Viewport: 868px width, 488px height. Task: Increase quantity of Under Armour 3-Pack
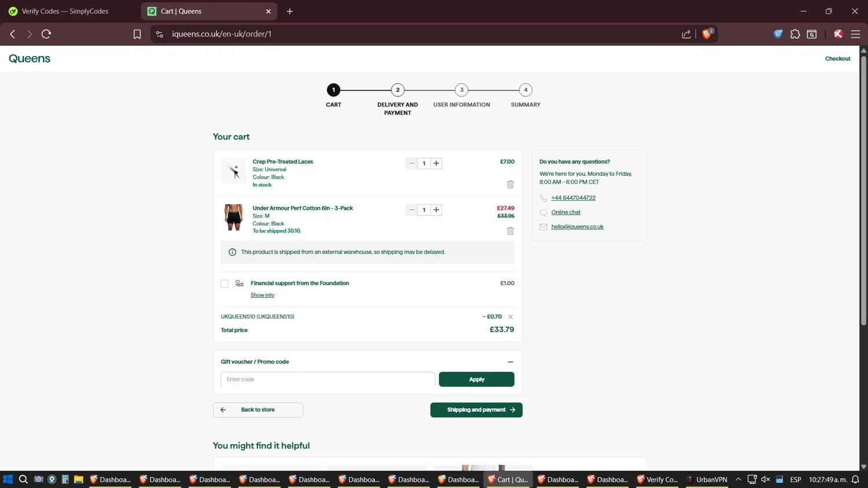pos(436,210)
